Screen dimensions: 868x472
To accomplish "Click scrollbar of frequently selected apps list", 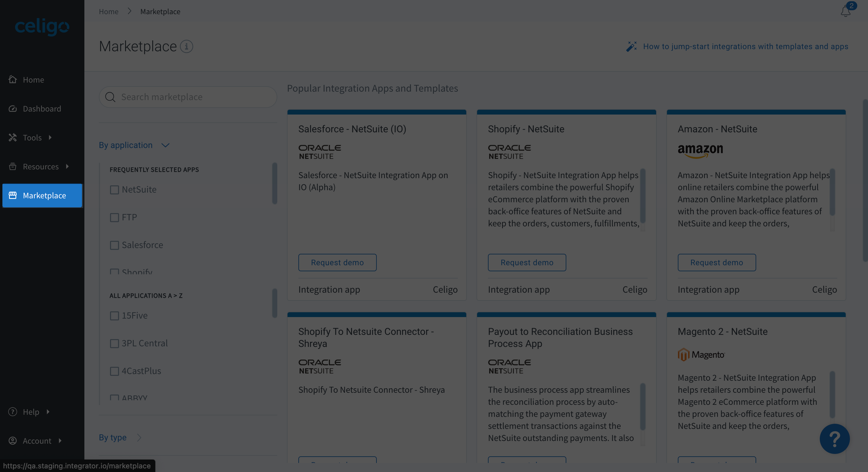I will [275, 183].
